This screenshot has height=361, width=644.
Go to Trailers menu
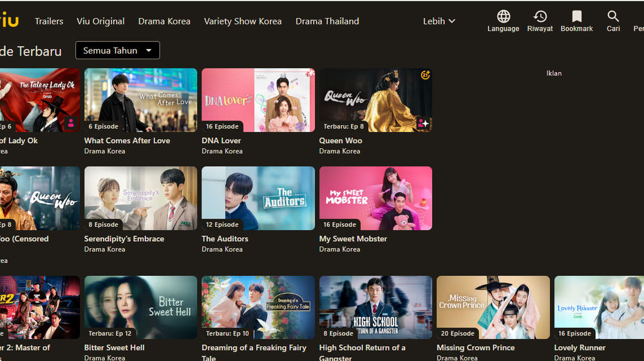[x=49, y=21]
